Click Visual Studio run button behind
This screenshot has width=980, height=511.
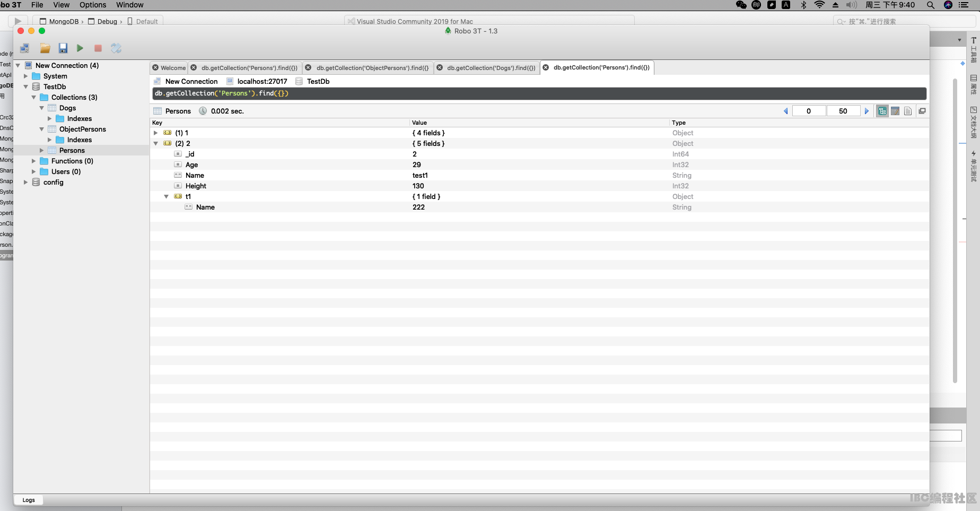point(18,21)
